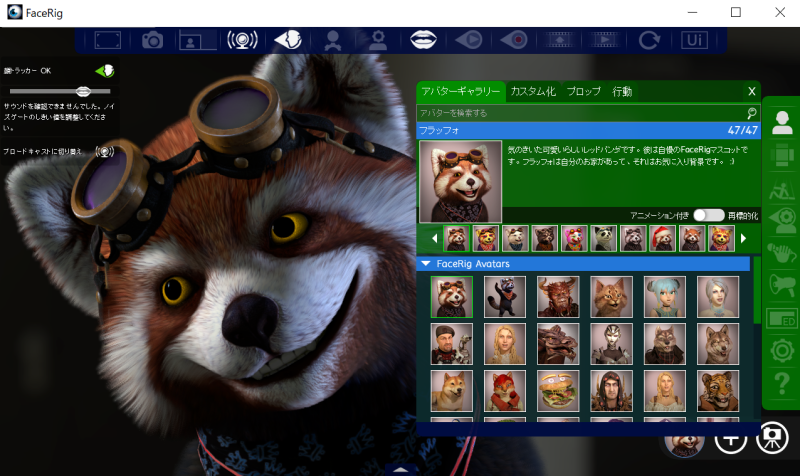Open the megaphone audio icon in sidebar
The image size is (800, 476).
point(782,286)
